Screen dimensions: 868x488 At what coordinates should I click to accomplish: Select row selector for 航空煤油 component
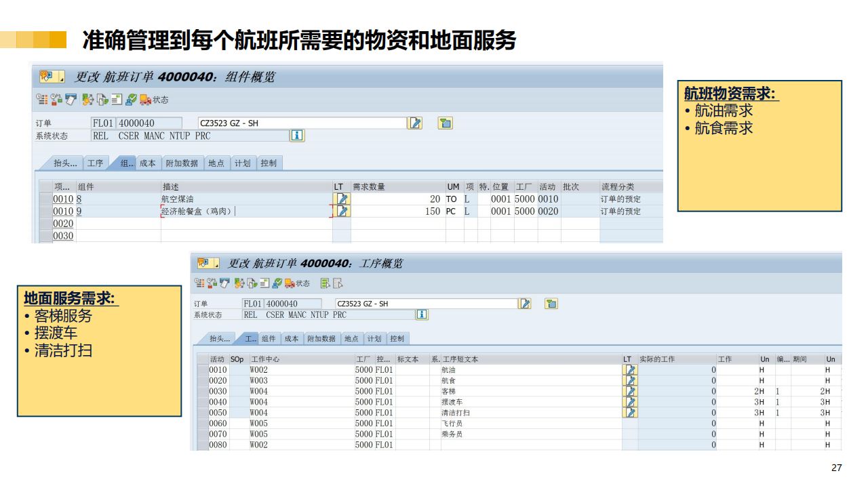45,199
